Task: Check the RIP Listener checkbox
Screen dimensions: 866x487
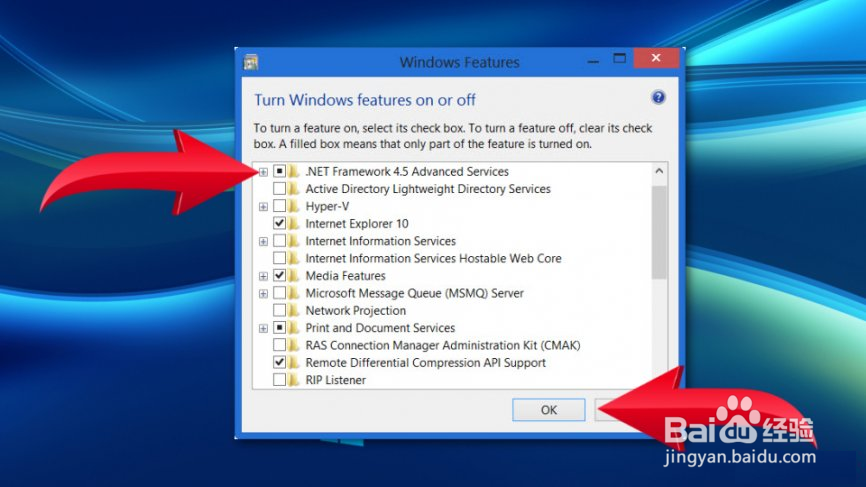Action: pos(279,379)
